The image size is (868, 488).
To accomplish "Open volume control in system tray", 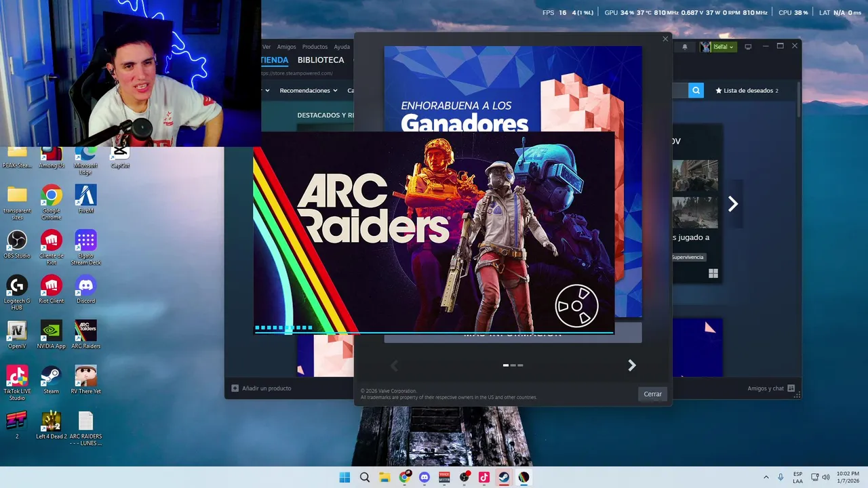I will pos(826,477).
